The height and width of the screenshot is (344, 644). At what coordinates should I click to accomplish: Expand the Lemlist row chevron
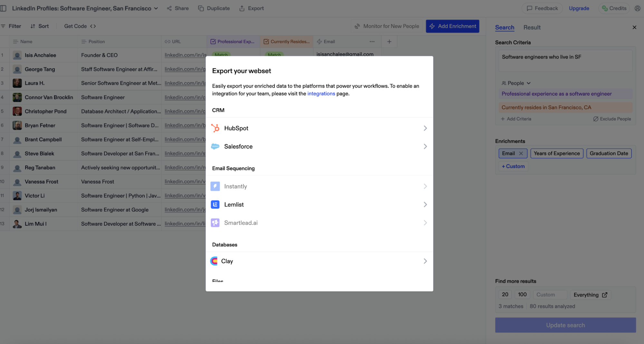425,204
